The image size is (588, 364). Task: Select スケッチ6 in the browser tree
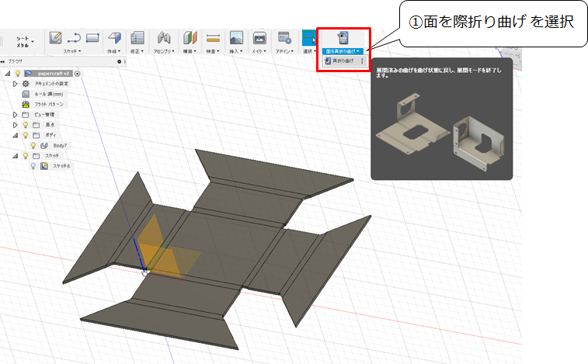click(61, 165)
